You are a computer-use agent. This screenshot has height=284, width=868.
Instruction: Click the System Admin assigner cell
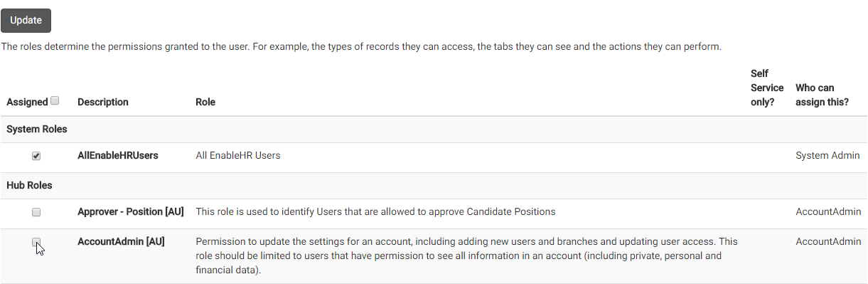[827, 155]
